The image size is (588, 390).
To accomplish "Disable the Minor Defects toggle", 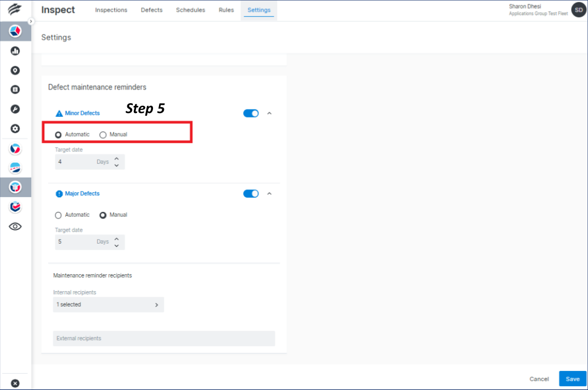I will [x=251, y=113].
